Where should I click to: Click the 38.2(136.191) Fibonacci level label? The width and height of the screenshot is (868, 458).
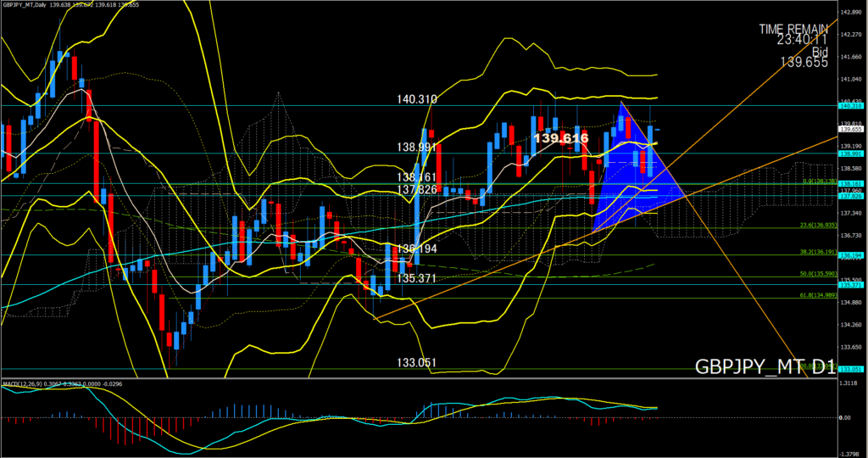click(x=819, y=251)
